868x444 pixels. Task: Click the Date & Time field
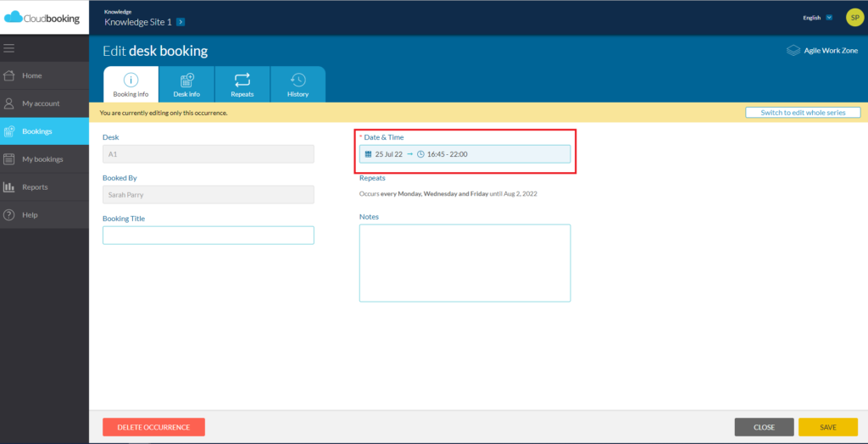(x=465, y=154)
